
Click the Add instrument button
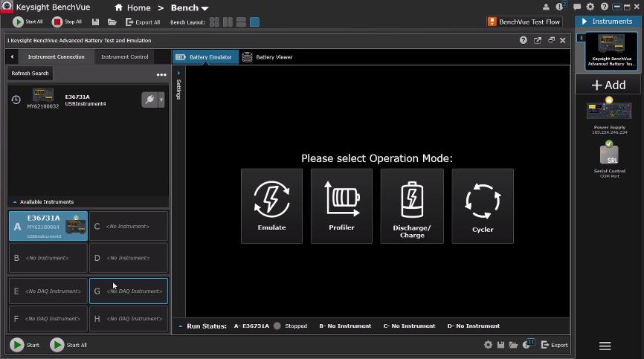point(608,85)
